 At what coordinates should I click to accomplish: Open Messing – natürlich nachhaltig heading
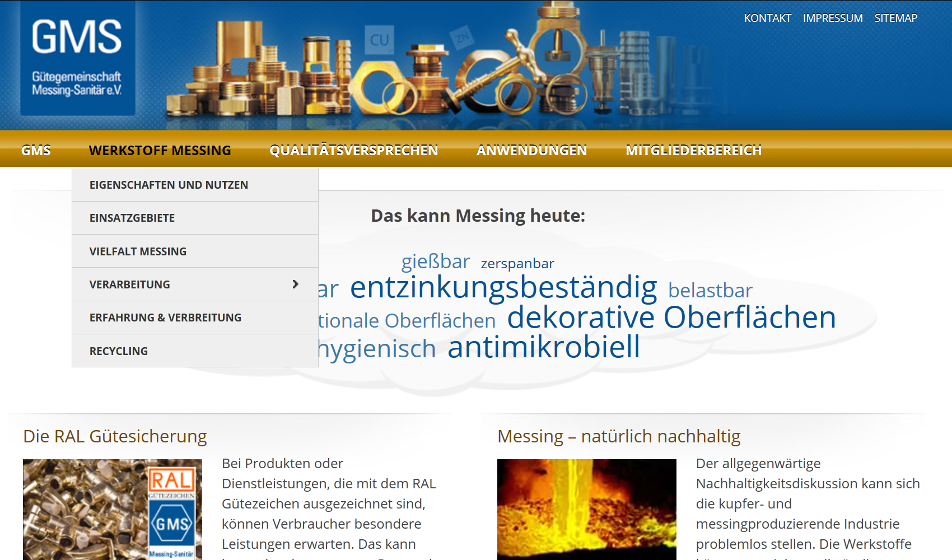point(618,436)
